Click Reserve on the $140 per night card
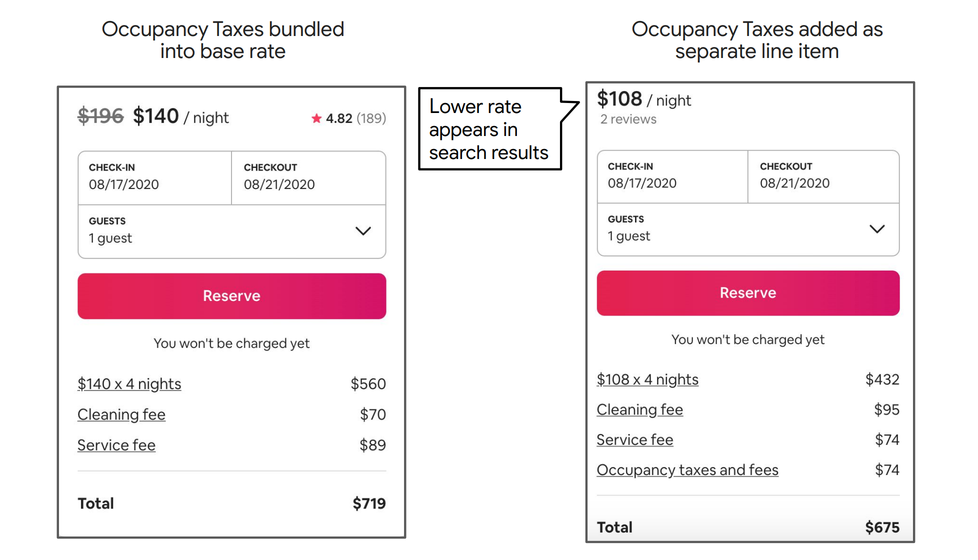Viewport: 978px width, 560px height. (x=232, y=296)
